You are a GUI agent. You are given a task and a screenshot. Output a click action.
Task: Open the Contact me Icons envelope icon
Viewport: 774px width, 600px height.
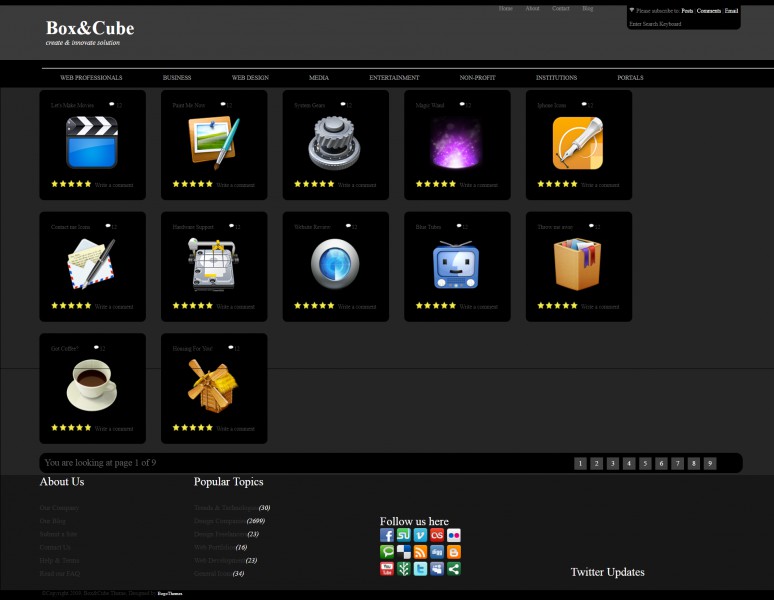[91, 263]
